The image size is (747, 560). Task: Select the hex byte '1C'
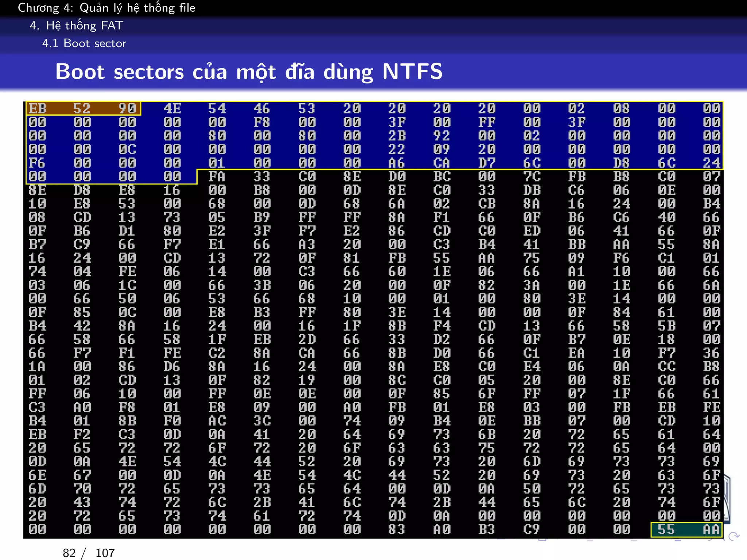coord(127,285)
